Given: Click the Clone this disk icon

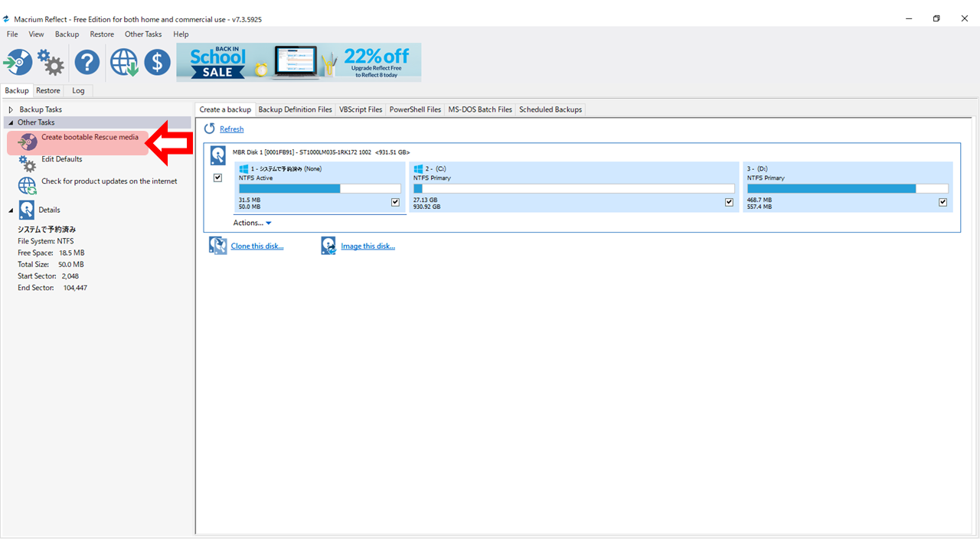Looking at the screenshot, I should (218, 246).
